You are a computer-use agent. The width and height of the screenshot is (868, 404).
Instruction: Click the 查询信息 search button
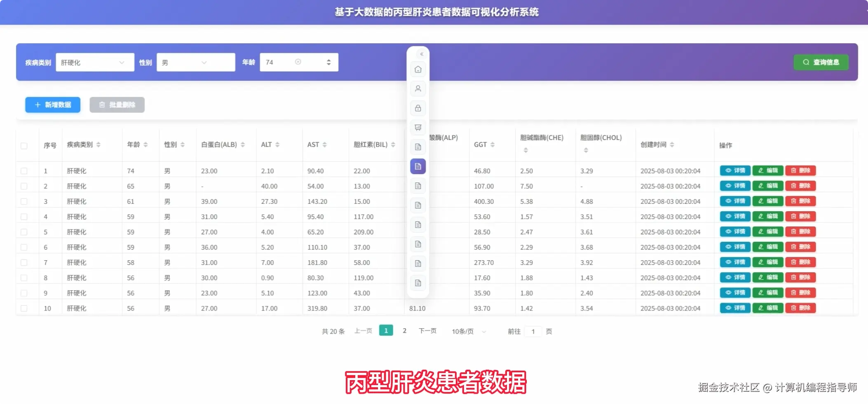click(821, 62)
